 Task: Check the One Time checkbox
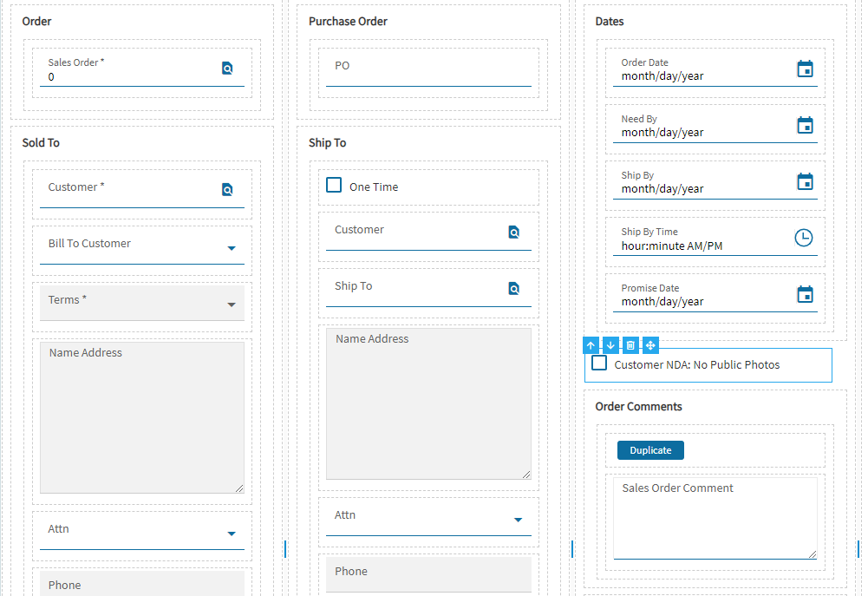[x=334, y=185]
